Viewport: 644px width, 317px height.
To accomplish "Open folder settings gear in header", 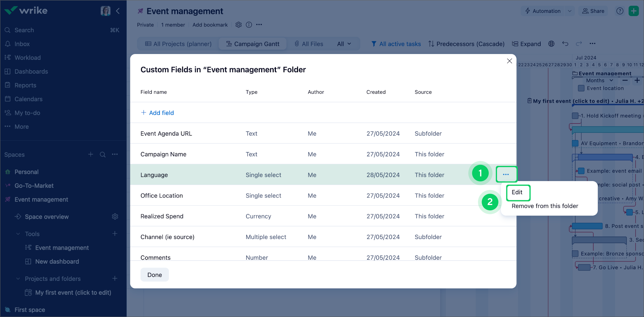I will [239, 25].
